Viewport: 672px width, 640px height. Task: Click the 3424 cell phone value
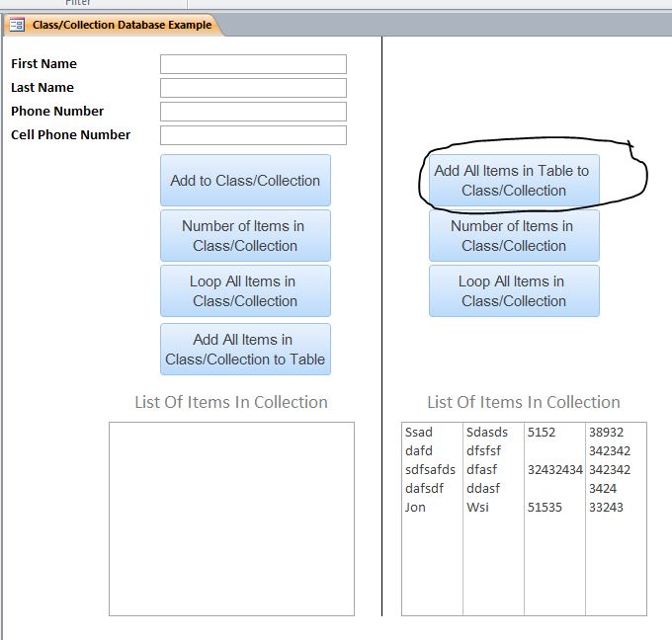click(603, 488)
